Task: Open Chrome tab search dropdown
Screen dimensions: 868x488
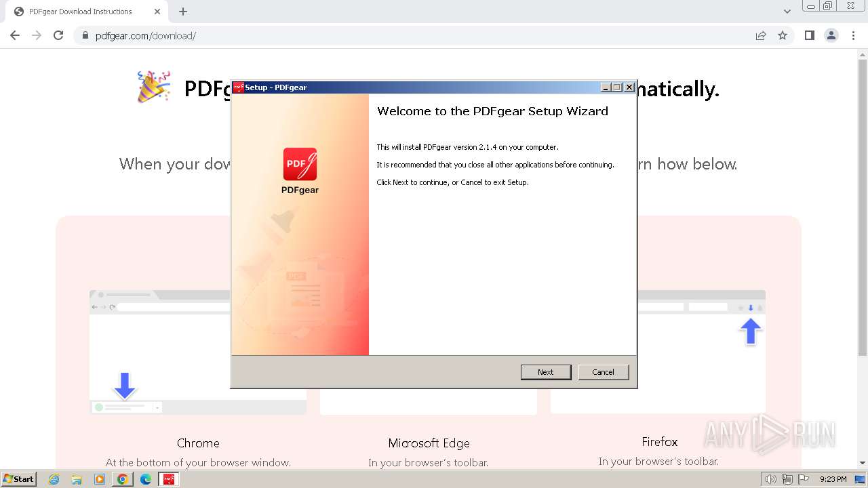Action: [x=787, y=12]
